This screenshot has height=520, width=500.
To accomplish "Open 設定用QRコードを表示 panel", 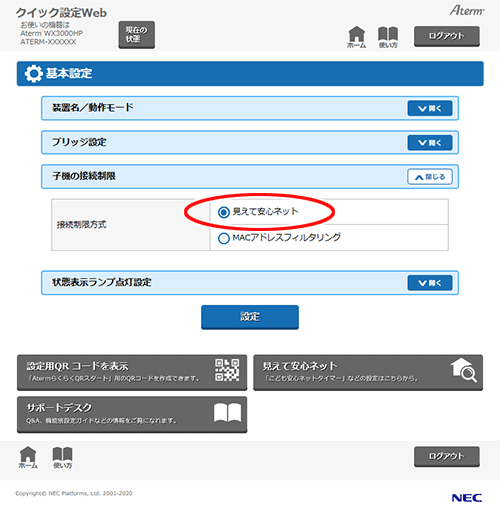I will coord(132,372).
